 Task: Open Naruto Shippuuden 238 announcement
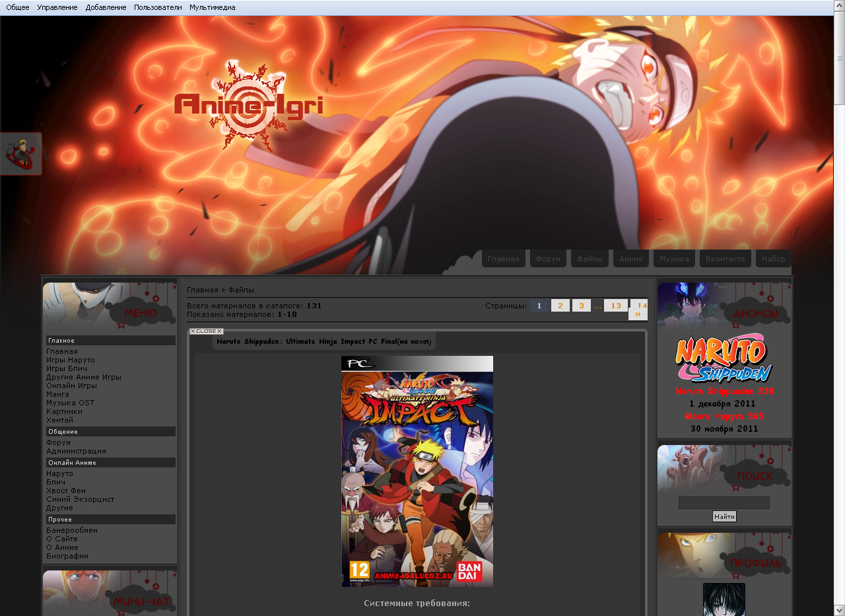(x=724, y=392)
